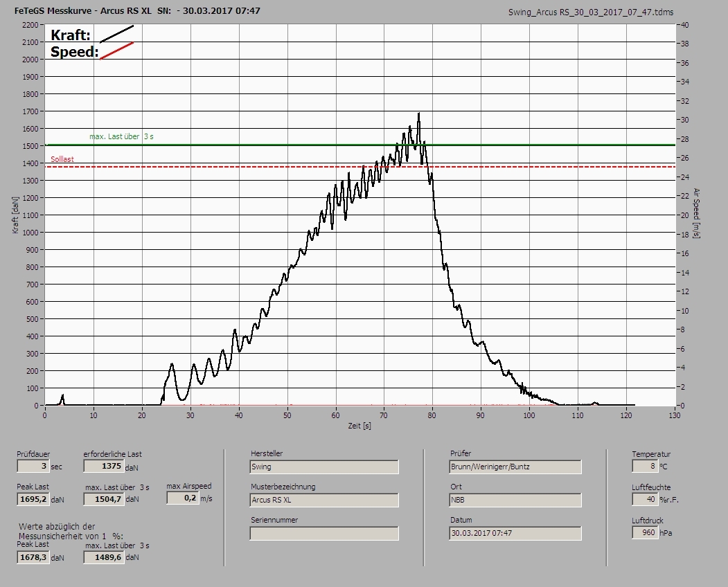The height and width of the screenshot is (587, 728).
Task: Click the Kraft: legend label
Action: click(x=70, y=35)
